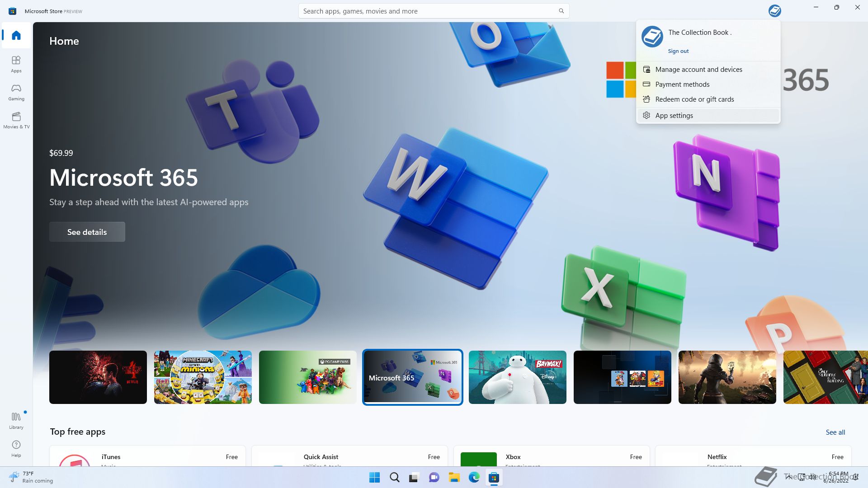Click the Microsoft Store logo icon
The height and width of the screenshot is (488, 868).
click(13, 11)
